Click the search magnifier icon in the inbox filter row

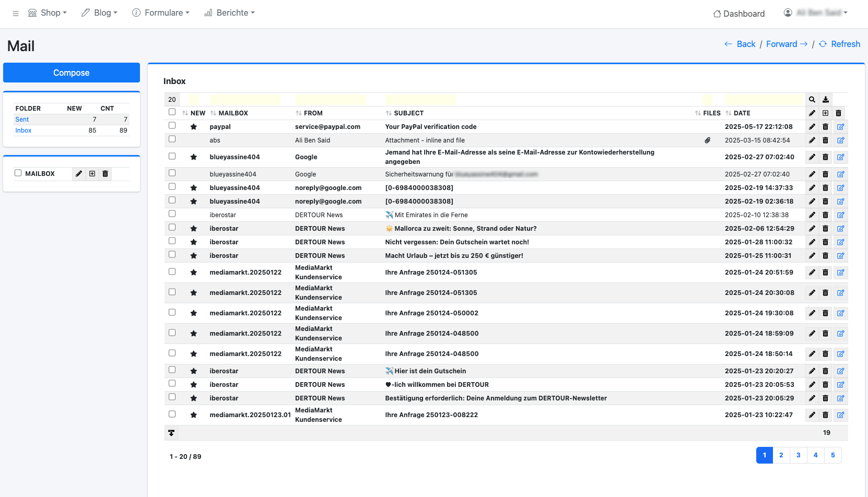pos(812,100)
